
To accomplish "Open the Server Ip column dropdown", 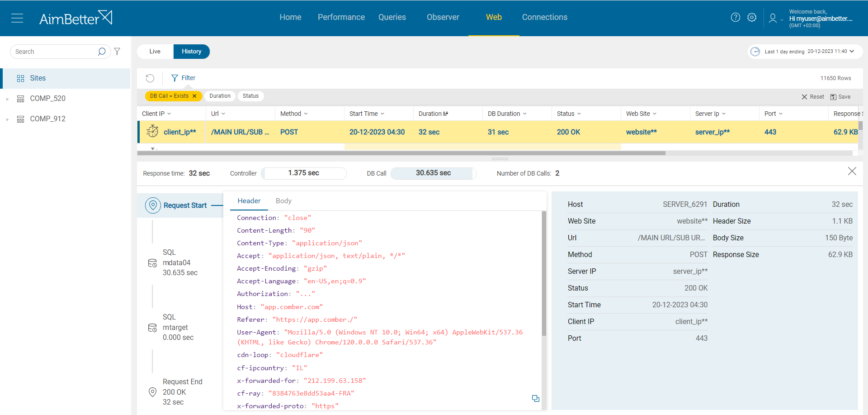I will (x=724, y=114).
